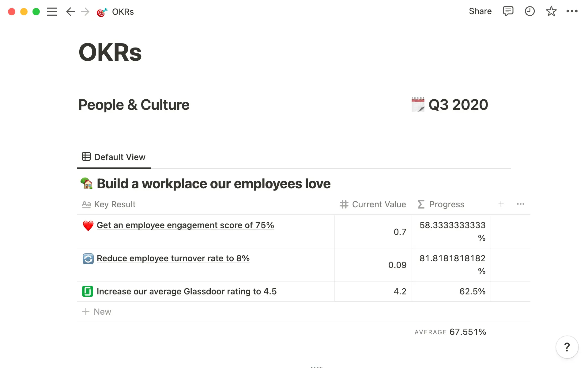Add a new property column with plus
This screenshot has width=588, height=368.
pos(501,204)
